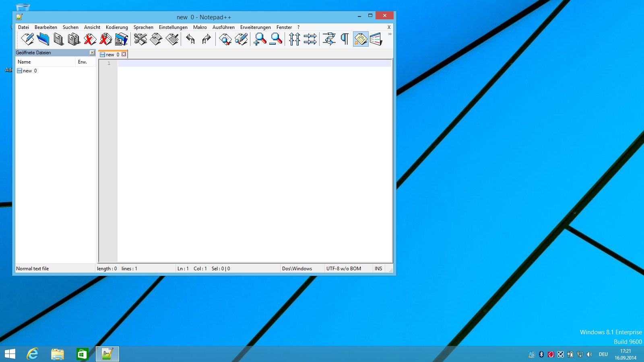Open the Erweiterungen menu
Viewport: 644px width, 362px height.
click(x=256, y=27)
